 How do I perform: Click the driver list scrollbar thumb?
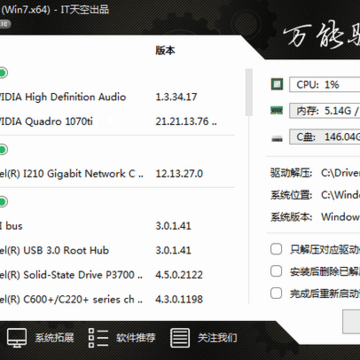point(249,92)
